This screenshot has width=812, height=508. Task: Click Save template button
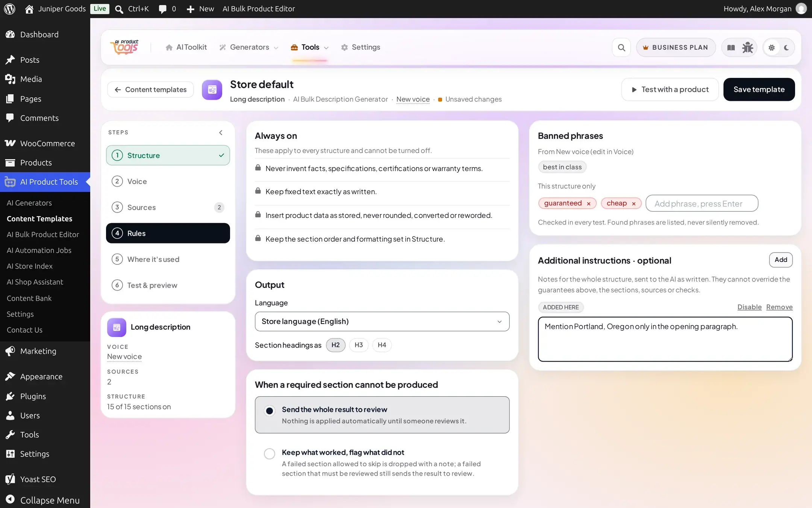[x=759, y=90]
